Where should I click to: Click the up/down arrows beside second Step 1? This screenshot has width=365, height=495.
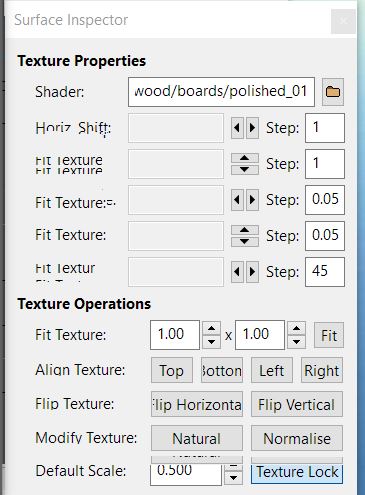pos(245,164)
